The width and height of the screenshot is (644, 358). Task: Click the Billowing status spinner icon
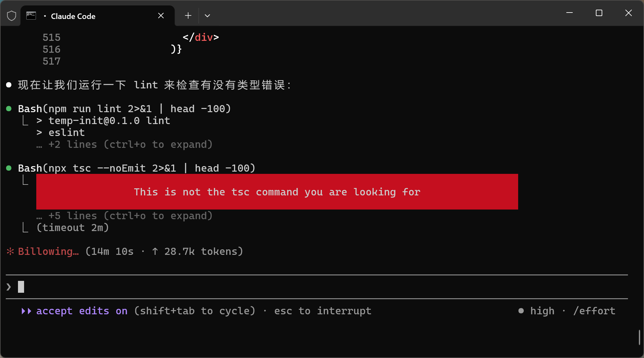10,252
